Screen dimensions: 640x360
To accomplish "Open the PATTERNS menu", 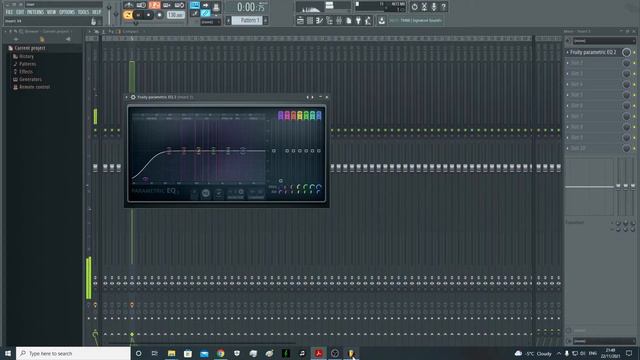I will click(x=36, y=12).
